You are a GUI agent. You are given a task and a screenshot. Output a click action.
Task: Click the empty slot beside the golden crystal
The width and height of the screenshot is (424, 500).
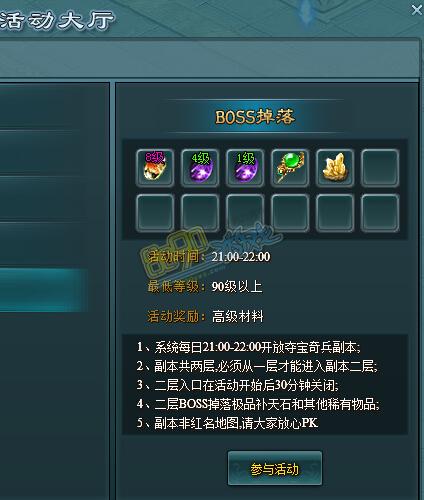pyautogui.click(x=380, y=168)
